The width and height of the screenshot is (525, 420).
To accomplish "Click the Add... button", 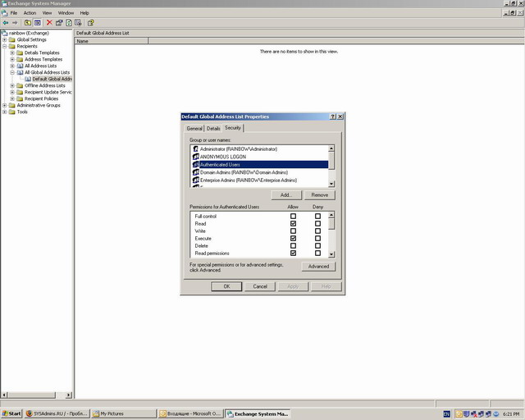I will 286,195.
